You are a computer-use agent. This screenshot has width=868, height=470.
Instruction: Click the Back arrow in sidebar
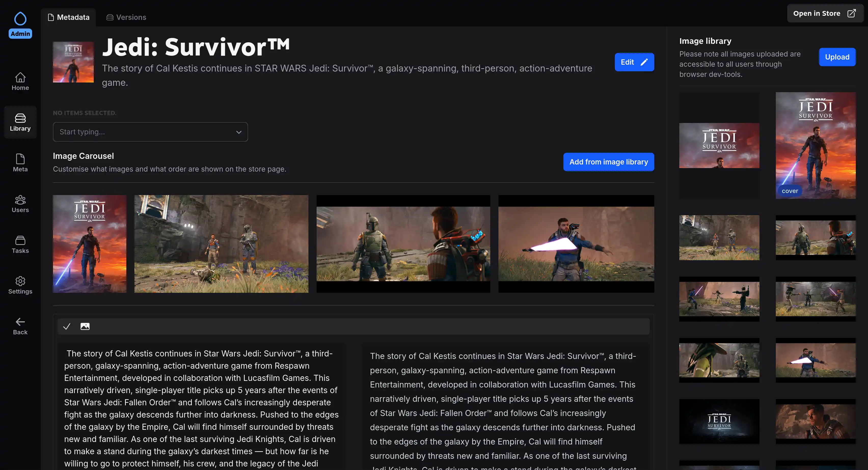[20, 326]
